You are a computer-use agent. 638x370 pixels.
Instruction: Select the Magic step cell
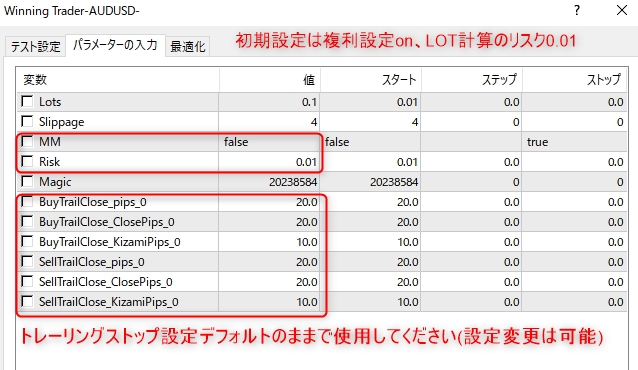(x=471, y=182)
